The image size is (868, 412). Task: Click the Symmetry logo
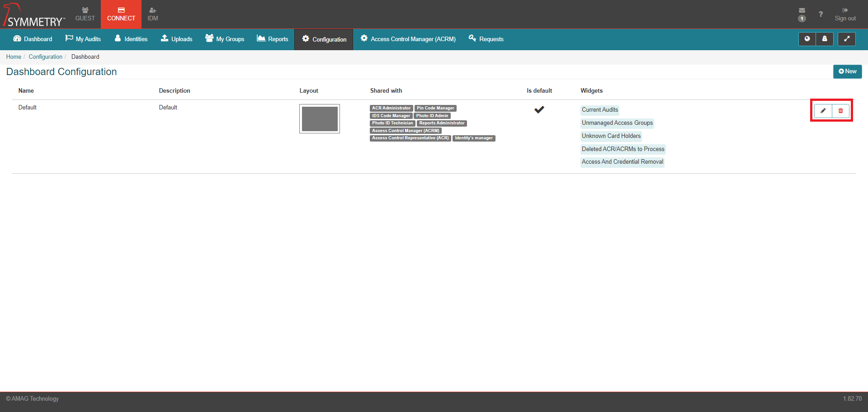click(x=34, y=15)
